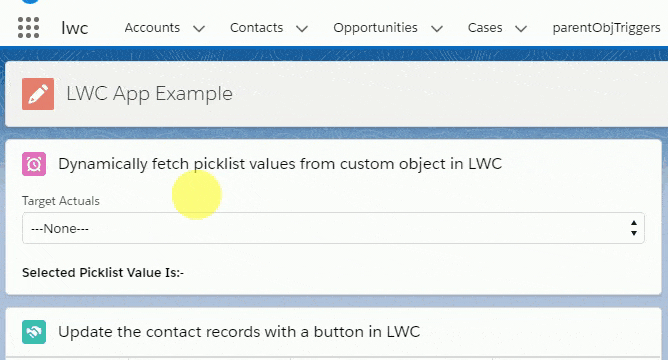Expand the Contacts tab chevron
Viewport: 668px width, 360px height.
302,29
